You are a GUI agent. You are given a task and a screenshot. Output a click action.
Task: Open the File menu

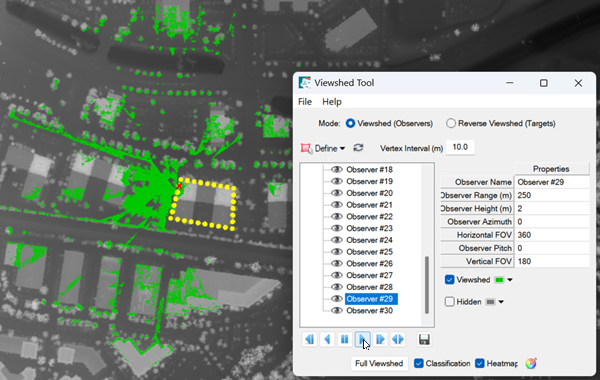click(305, 102)
